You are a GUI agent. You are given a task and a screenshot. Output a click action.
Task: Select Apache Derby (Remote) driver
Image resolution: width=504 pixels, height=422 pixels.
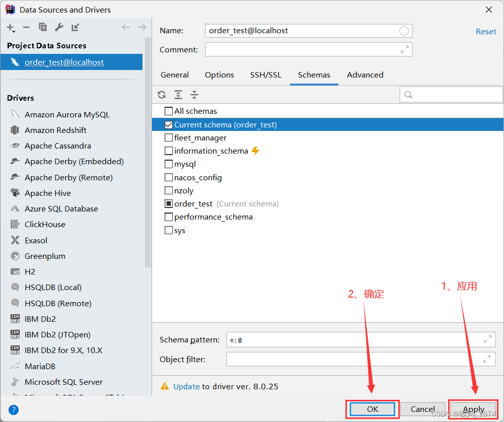pos(69,177)
